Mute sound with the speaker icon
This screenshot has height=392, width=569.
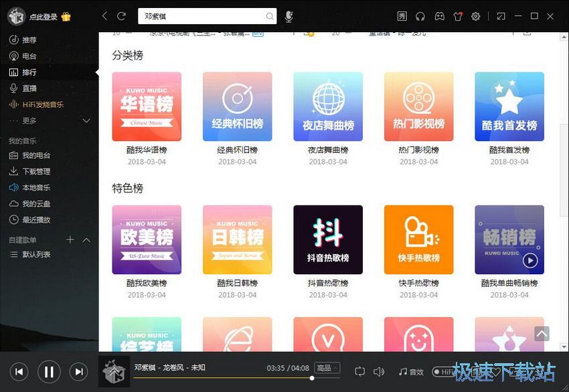(379, 371)
